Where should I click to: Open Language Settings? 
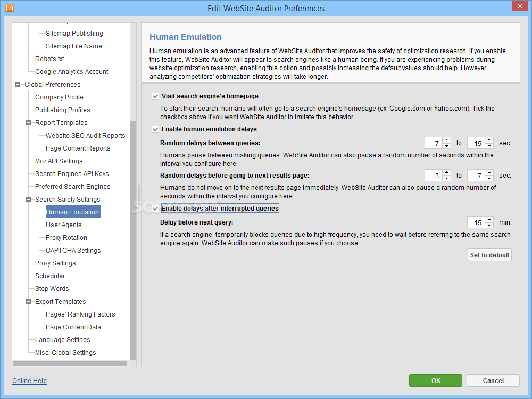pos(62,340)
